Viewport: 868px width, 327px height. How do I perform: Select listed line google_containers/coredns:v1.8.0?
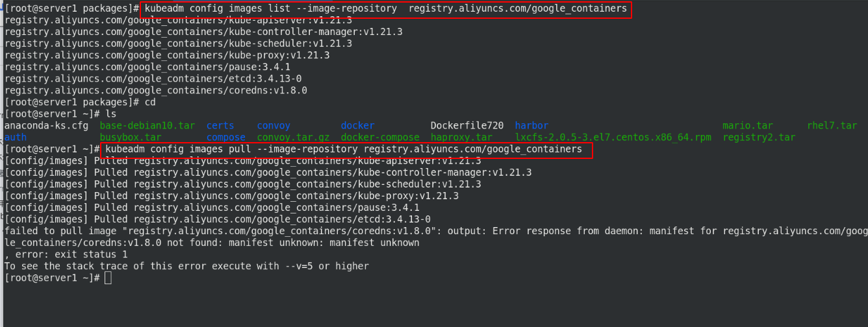coord(156,90)
